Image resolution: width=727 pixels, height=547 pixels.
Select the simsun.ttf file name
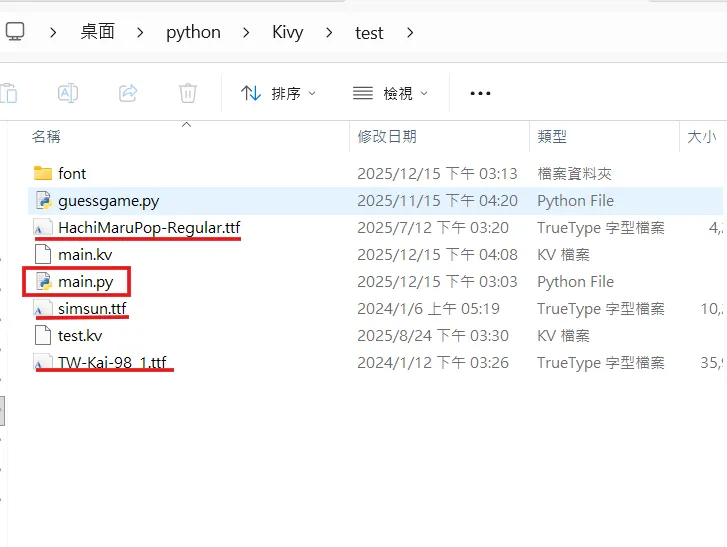pyautogui.click(x=92, y=309)
